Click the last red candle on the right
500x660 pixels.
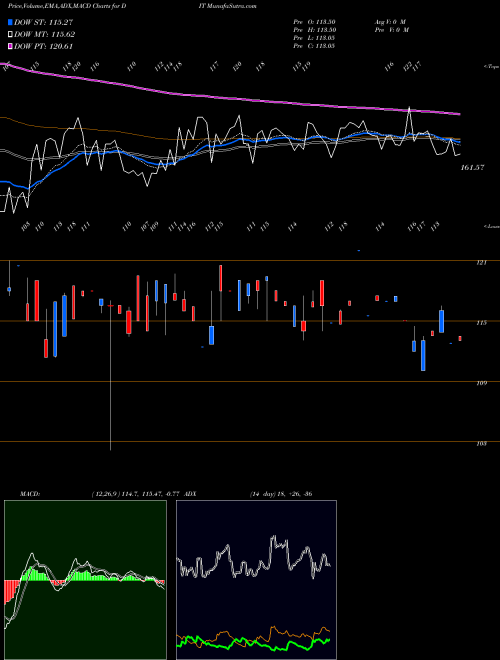tap(460, 338)
